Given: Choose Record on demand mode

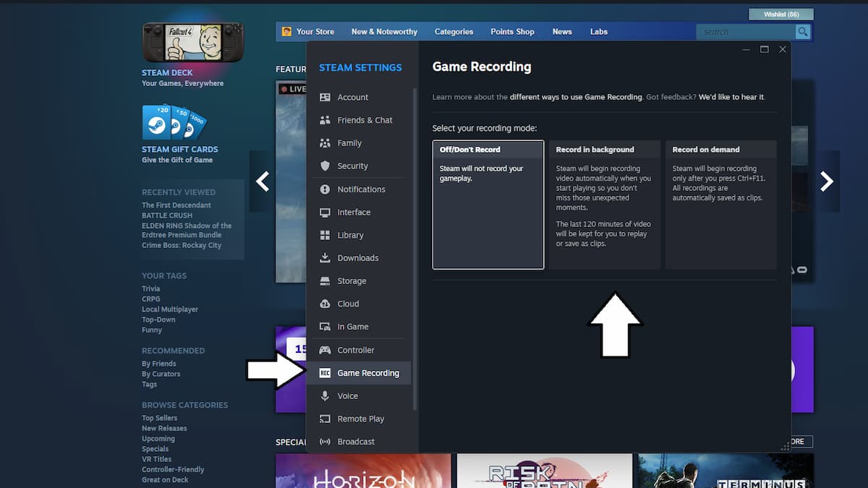Looking at the screenshot, I should 720,205.
